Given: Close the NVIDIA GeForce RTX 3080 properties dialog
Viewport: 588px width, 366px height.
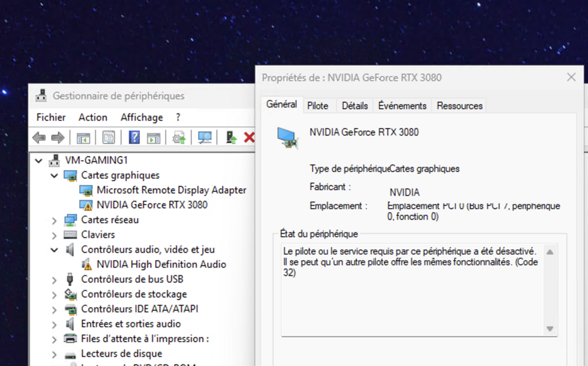Looking at the screenshot, I should click(x=571, y=77).
